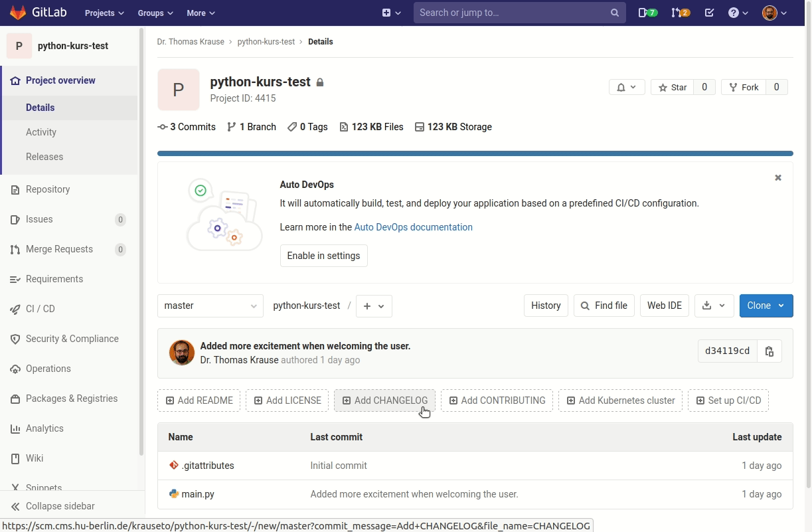
Task: Click Add README
Action: pos(199,400)
